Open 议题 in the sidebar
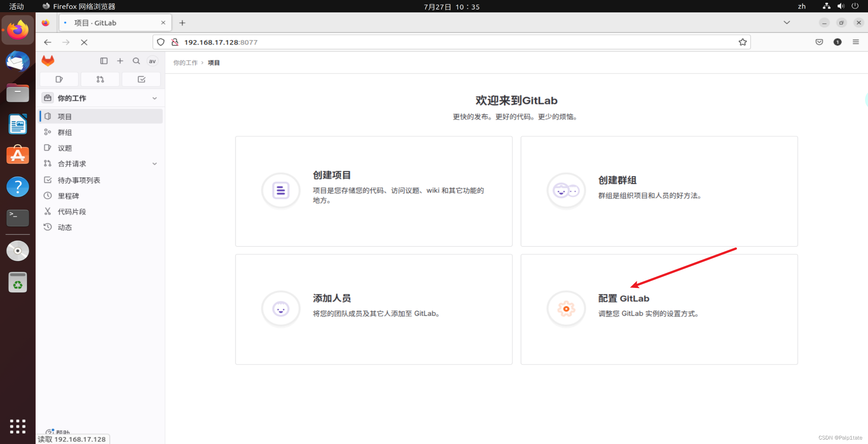The image size is (868, 444). [101, 148]
